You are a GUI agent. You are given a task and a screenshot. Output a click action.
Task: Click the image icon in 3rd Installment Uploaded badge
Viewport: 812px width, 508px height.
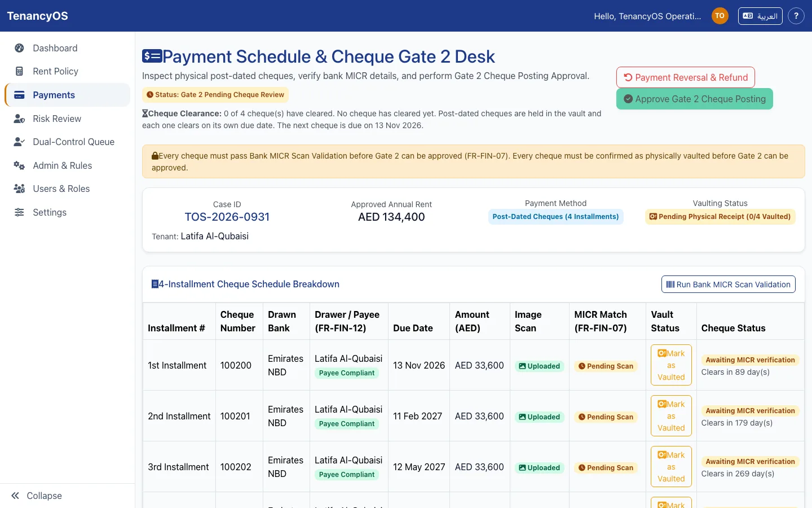point(522,468)
